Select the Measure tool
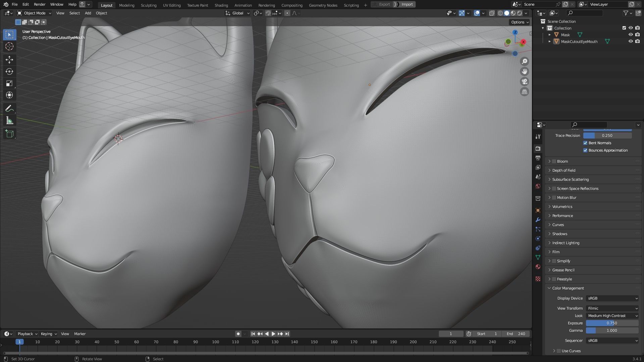 click(9, 120)
